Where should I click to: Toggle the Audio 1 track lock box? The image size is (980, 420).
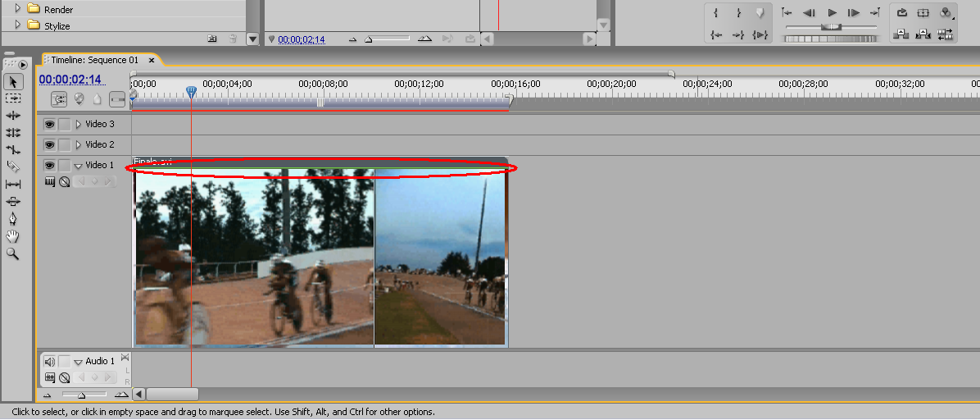65,361
